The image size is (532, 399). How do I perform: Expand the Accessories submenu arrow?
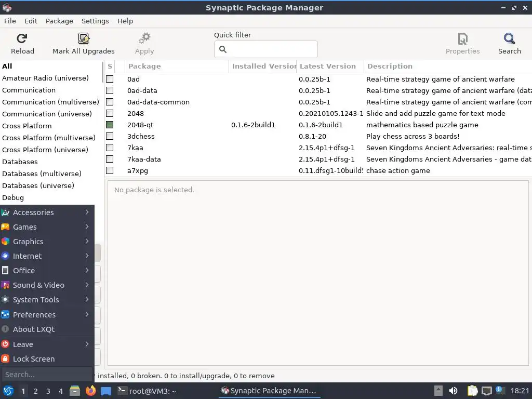pyautogui.click(x=87, y=212)
